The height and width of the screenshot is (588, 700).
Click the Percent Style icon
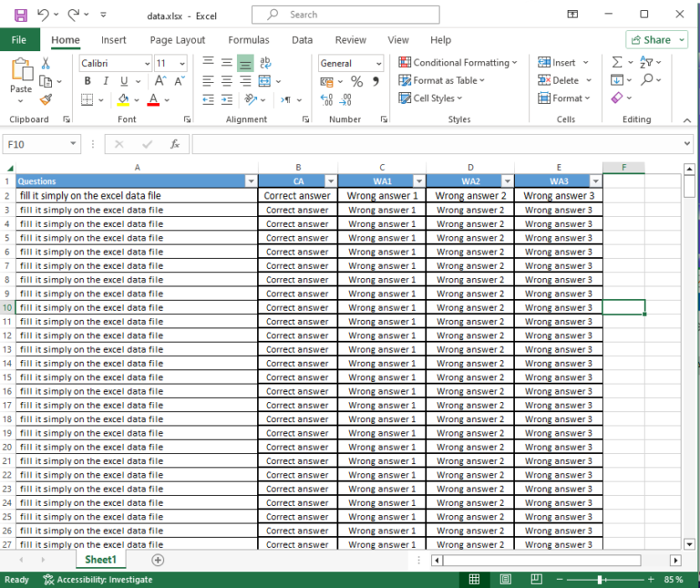tap(356, 81)
